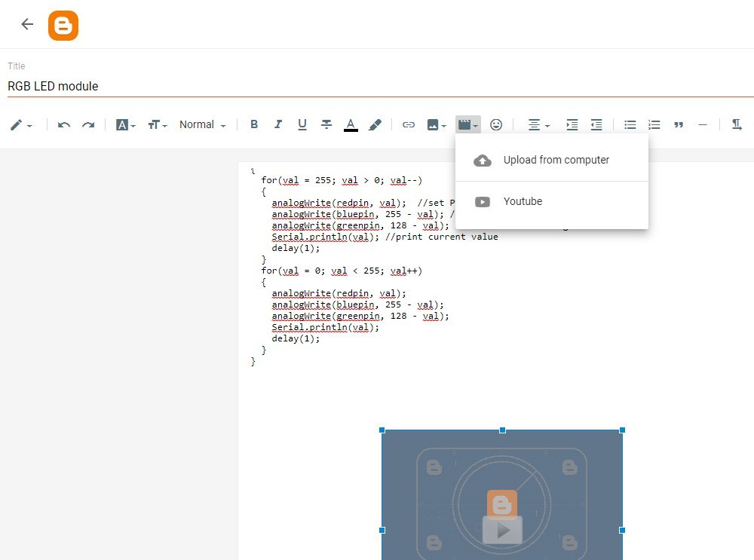
Task: Apply quote formatting
Action: [x=679, y=125]
